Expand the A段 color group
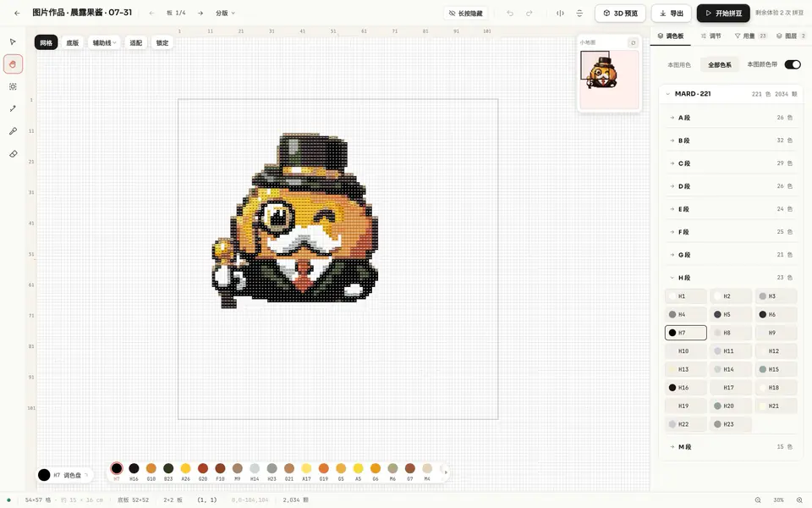This screenshot has height=508, width=812. [731, 118]
